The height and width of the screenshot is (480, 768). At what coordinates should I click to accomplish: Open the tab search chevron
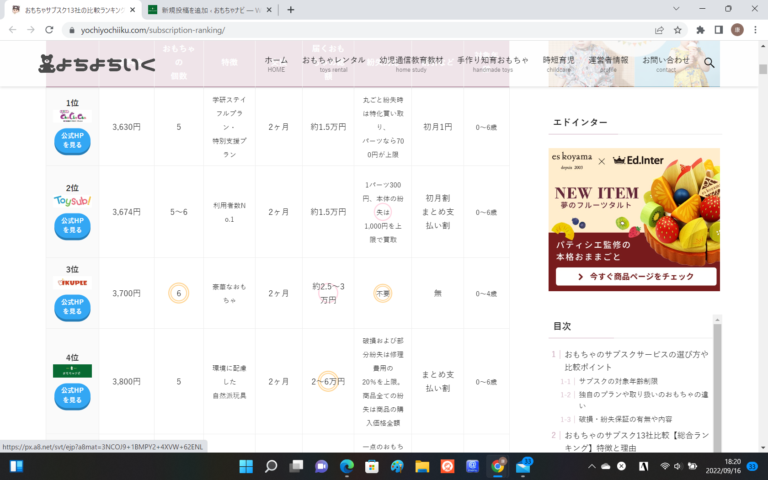click(676, 9)
